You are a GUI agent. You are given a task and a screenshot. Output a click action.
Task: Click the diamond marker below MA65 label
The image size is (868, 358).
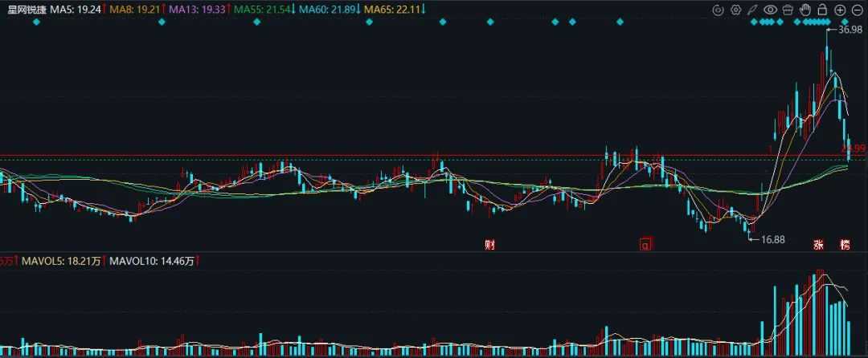tap(369, 22)
